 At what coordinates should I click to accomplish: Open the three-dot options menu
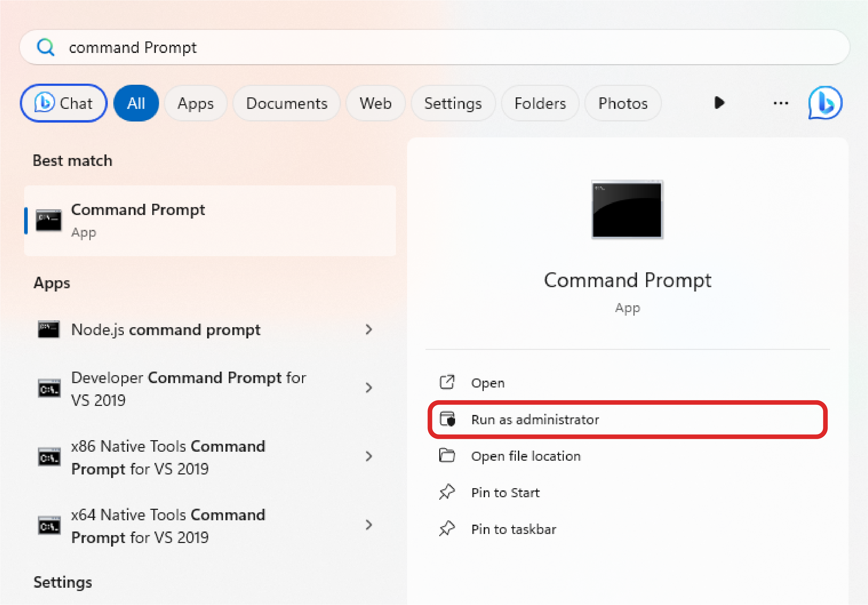781,103
